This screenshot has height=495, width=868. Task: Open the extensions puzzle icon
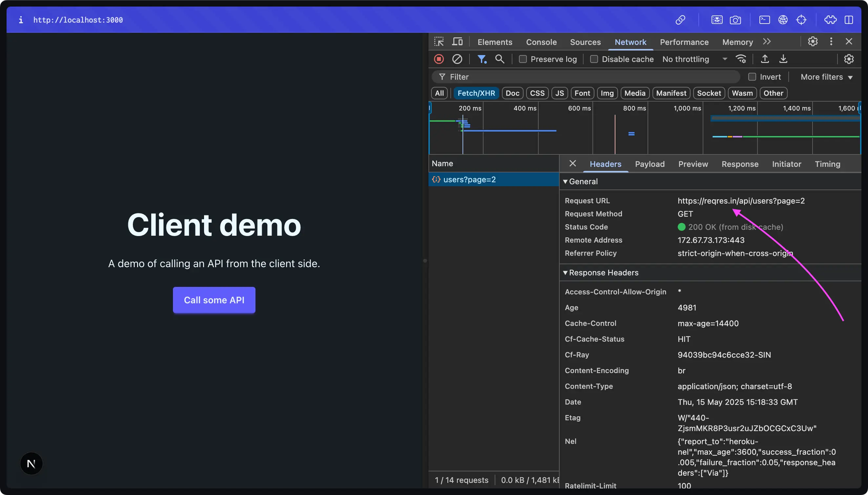830,20
